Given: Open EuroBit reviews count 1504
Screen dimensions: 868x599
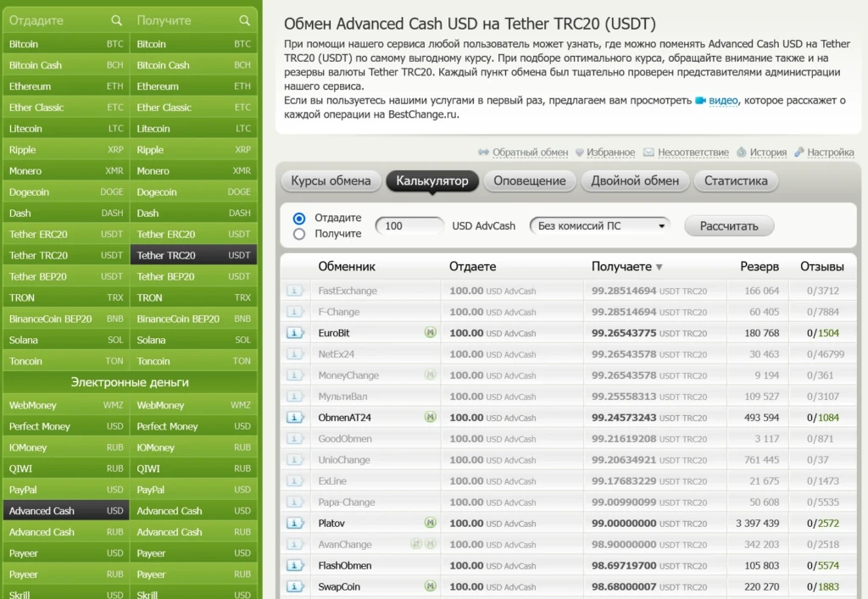Looking at the screenshot, I should 828,333.
